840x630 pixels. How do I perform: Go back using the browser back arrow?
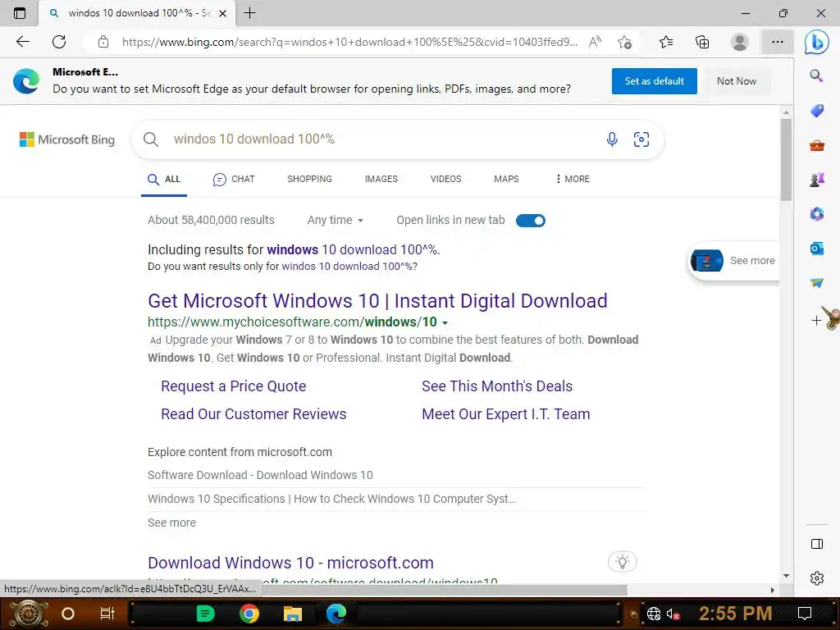[22, 42]
